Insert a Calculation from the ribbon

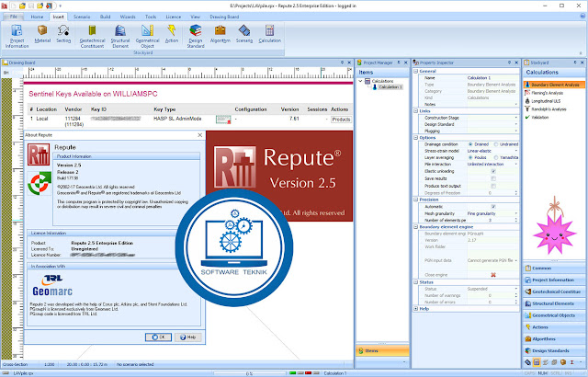[269, 34]
